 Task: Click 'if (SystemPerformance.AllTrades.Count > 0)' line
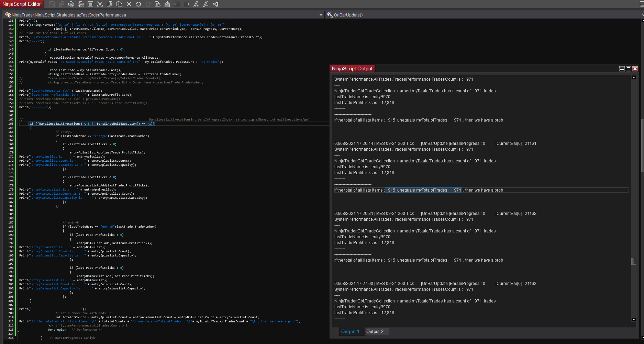tap(86, 49)
